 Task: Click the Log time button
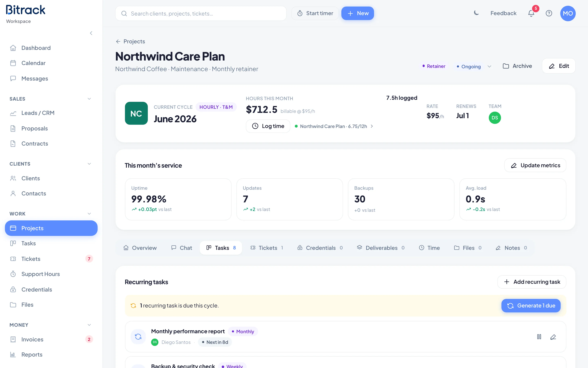(268, 126)
